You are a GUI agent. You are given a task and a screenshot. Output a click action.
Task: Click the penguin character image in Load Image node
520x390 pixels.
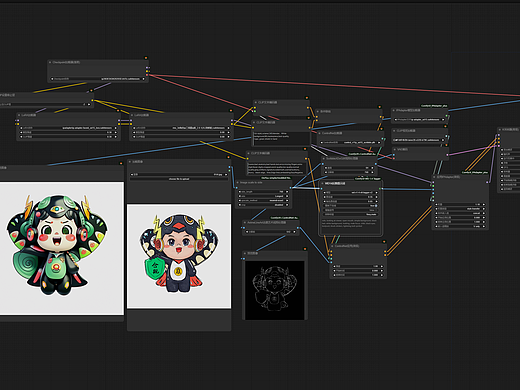coord(179,256)
